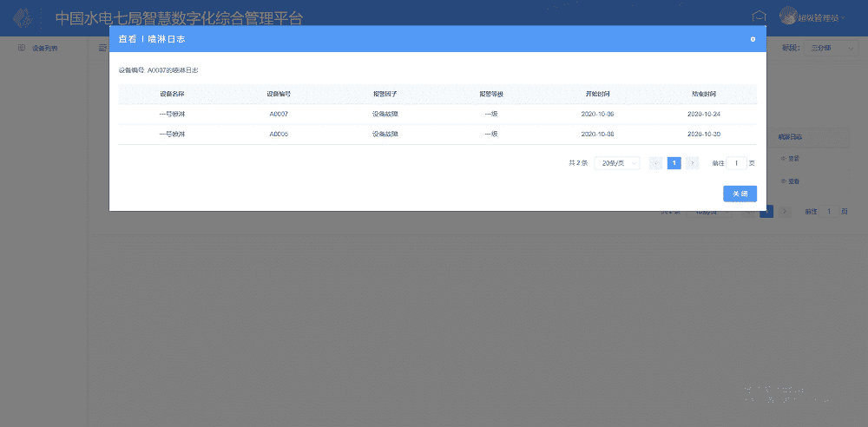This screenshot has width=868, height=427.
Task: Click the 关闭 button in the dialog
Action: (740, 194)
